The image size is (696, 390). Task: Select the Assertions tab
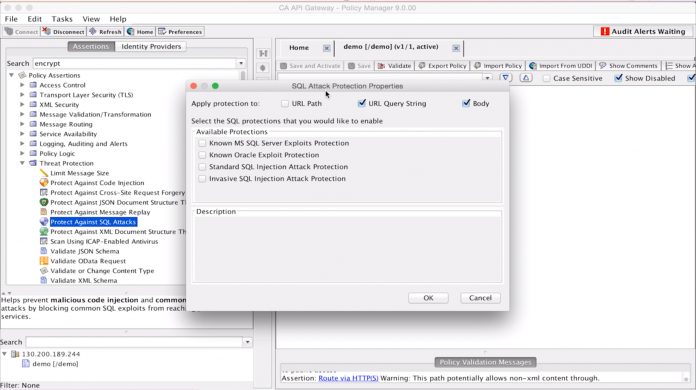tap(91, 46)
